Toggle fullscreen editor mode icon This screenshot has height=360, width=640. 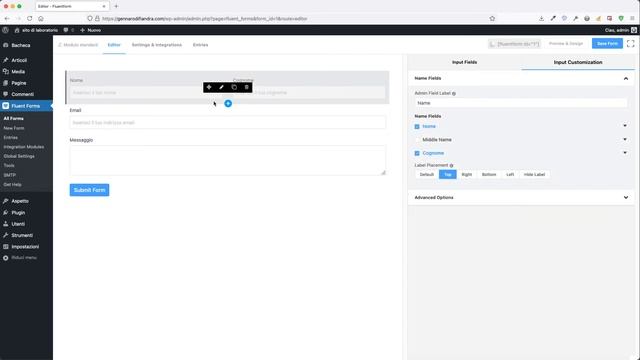pos(631,43)
